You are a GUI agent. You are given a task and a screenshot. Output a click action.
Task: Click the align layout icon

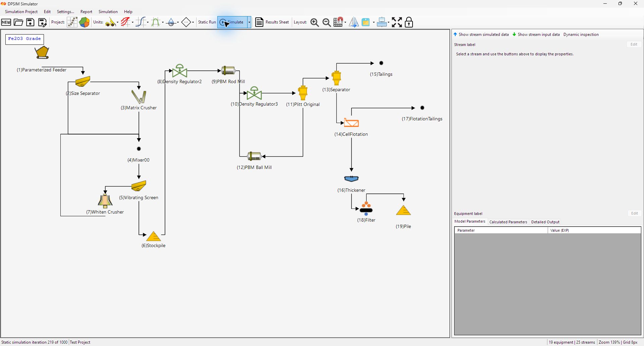(x=382, y=22)
